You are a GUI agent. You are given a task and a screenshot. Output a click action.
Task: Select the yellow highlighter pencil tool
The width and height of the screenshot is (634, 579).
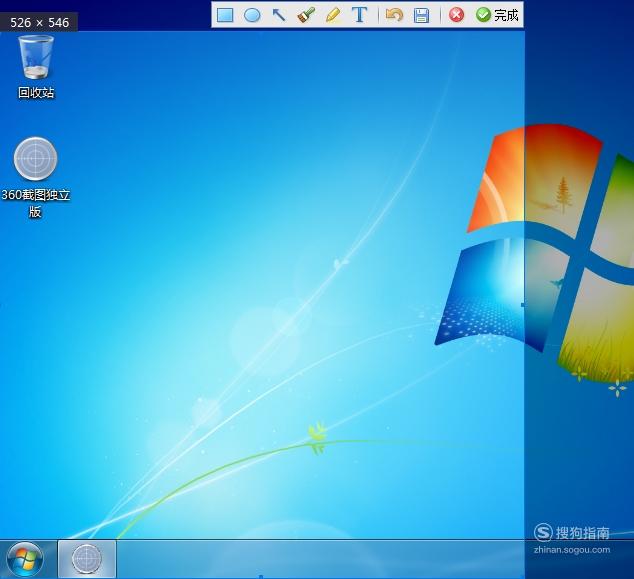click(x=333, y=15)
